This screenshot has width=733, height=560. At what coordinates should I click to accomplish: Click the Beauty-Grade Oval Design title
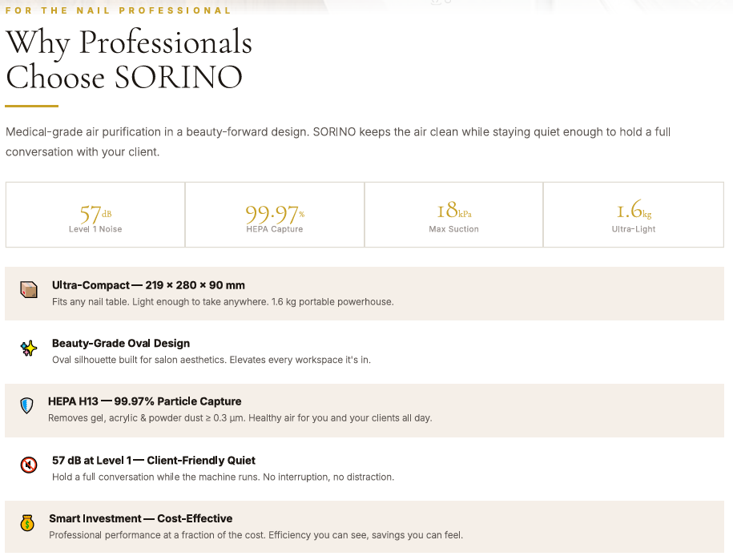tap(121, 343)
